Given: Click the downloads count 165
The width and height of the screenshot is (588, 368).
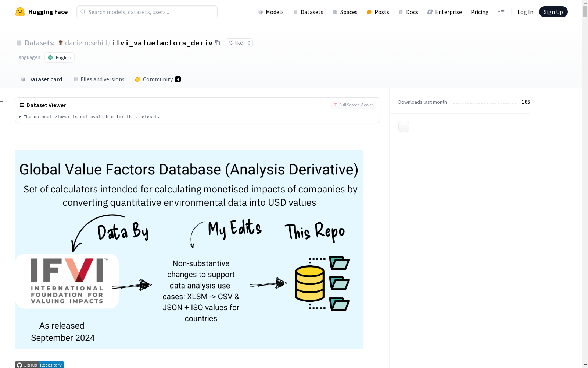Looking at the screenshot, I should click(x=526, y=102).
